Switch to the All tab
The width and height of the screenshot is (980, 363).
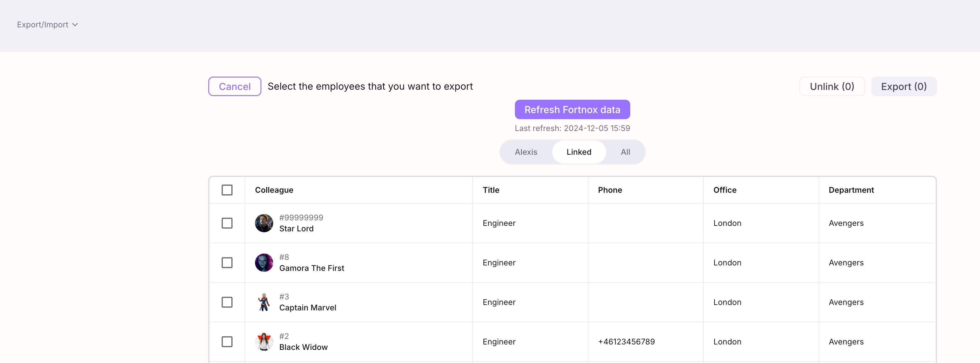(625, 152)
